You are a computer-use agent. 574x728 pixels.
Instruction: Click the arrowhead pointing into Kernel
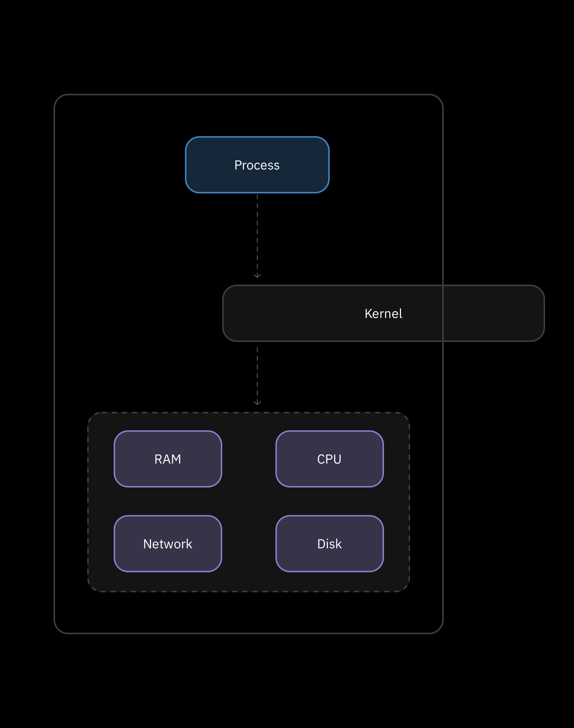[x=257, y=276]
